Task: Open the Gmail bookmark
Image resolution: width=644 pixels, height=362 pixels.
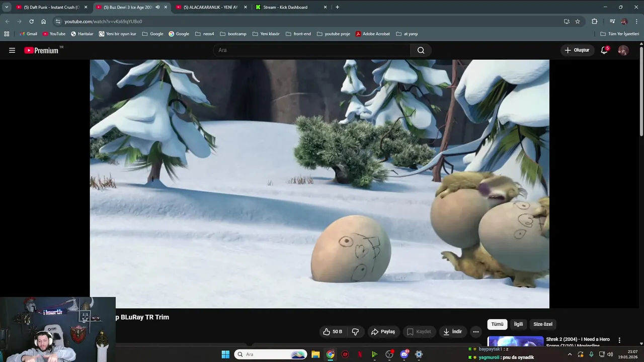Action: [28, 34]
